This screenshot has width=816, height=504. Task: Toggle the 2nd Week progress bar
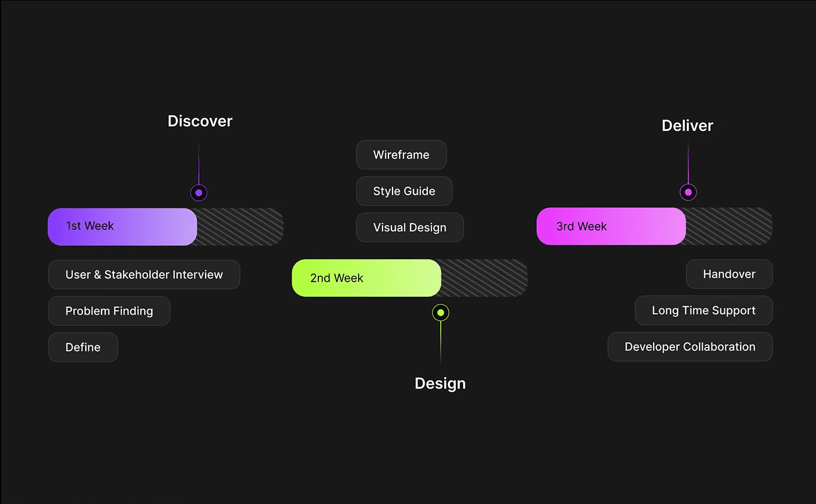(x=409, y=278)
